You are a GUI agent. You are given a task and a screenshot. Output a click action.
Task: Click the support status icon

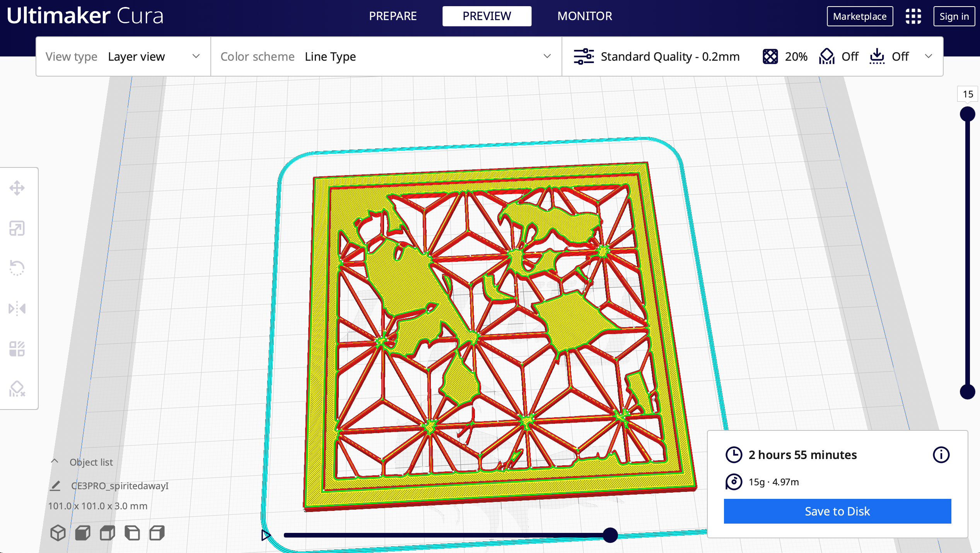click(827, 56)
